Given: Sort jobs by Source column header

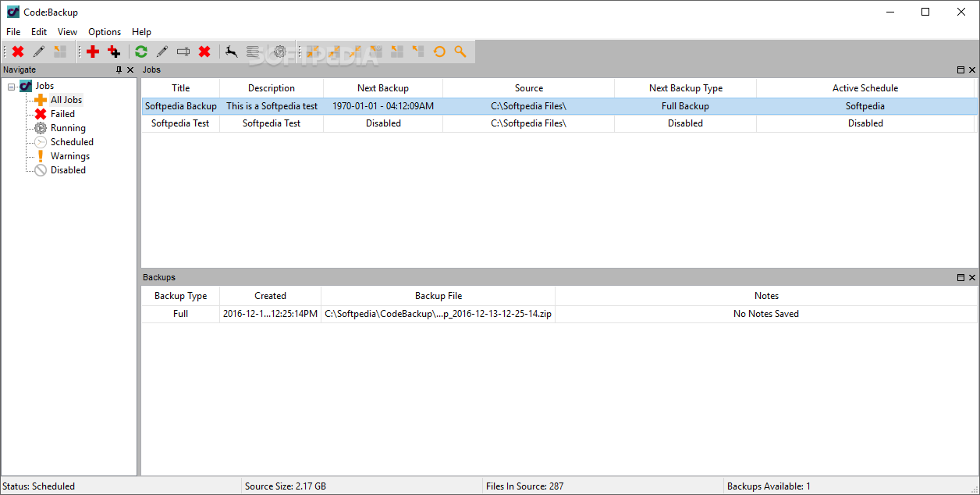Looking at the screenshot, I should click(529, 88).
